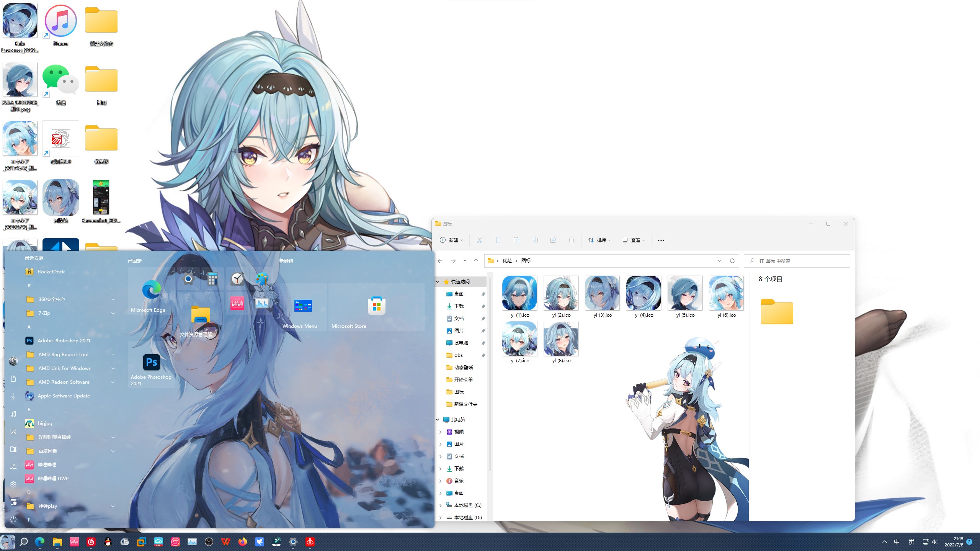Click the Firefox icon on the taskbar
Screen dimensions: 980x551
coord(243,541)
